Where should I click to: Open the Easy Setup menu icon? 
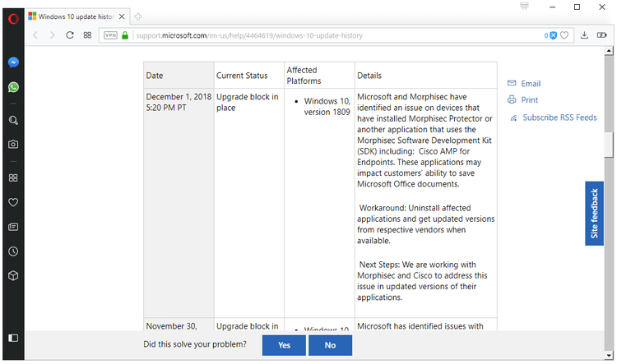tap(524, 7)
